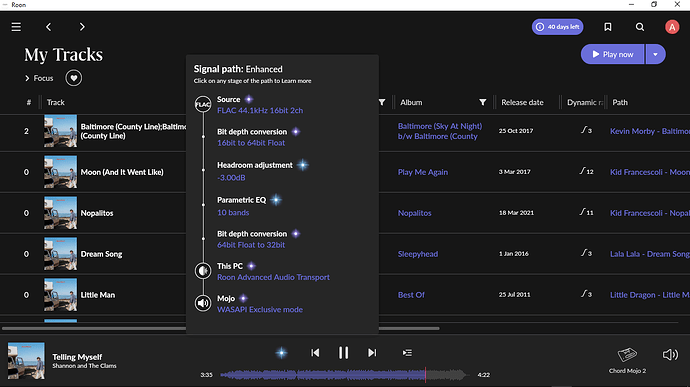Viewport: 690px width, 387px height.
Task: Click the Mojo quality star
Action: 243,298
